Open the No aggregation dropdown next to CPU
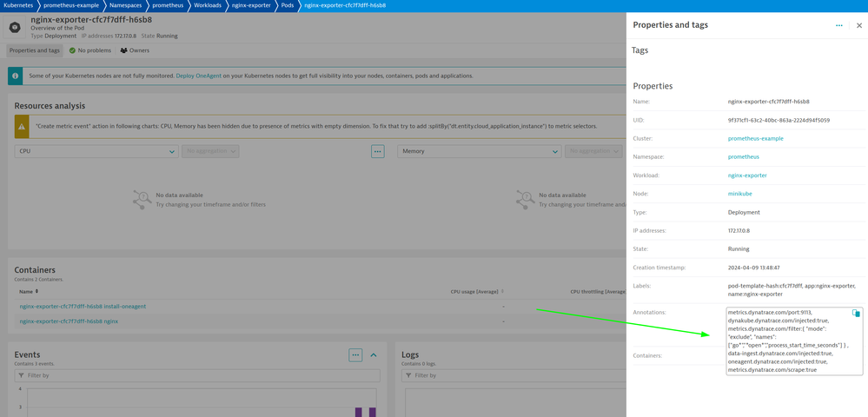This screenshot has height=417, width=868. 210,151
